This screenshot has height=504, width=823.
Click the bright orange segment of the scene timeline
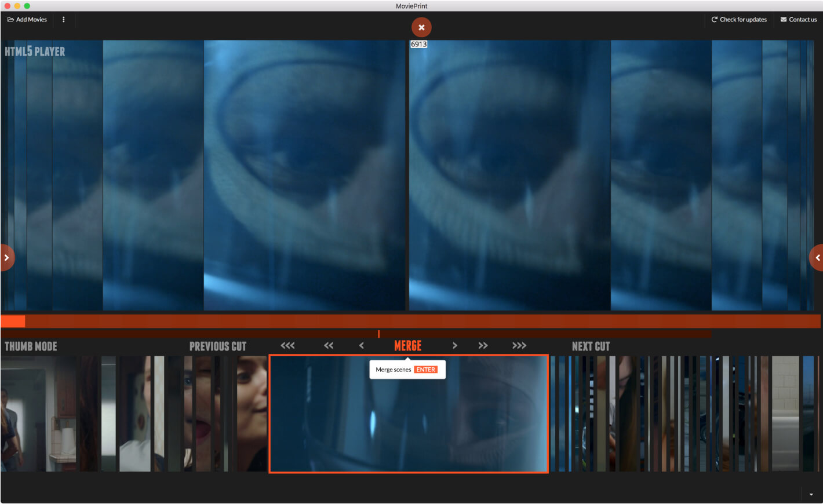(x=13, y=322)
